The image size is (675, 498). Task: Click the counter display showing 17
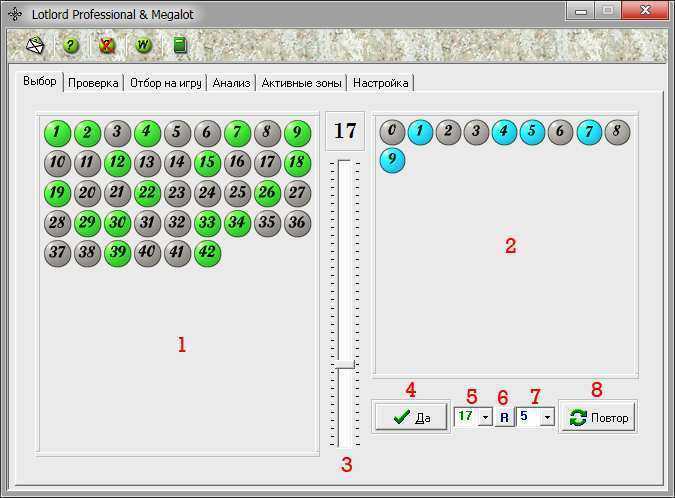345,131
